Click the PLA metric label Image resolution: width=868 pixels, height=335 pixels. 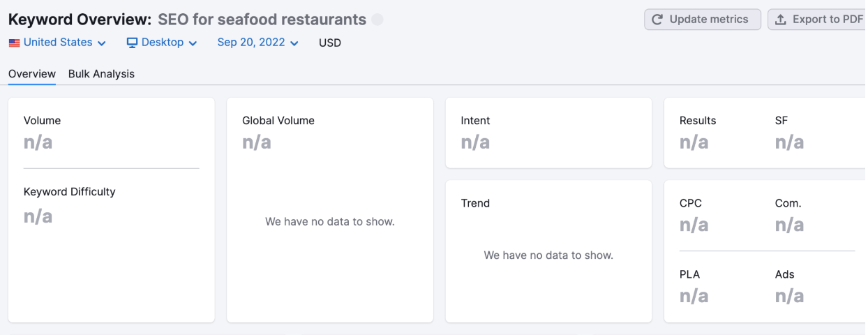tap(689, 274)
